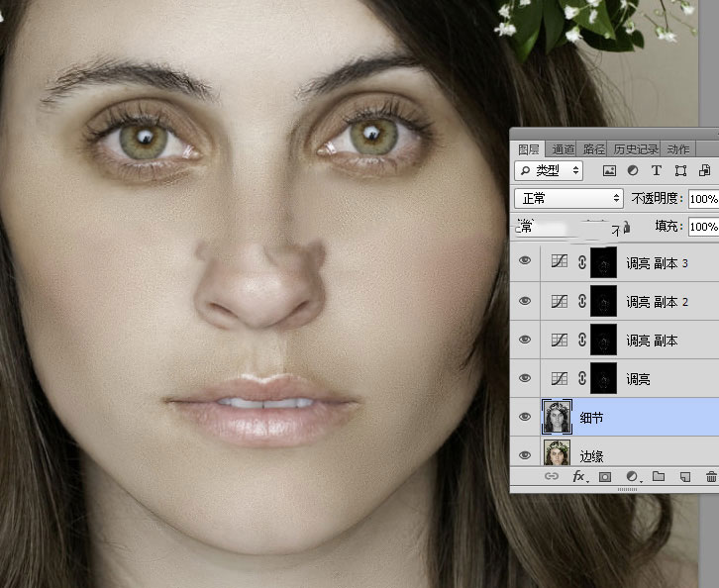Open the 类型 filter type dropdown
Image resolution: width=719 pixels, height=588 pixels.
point(556,171)
